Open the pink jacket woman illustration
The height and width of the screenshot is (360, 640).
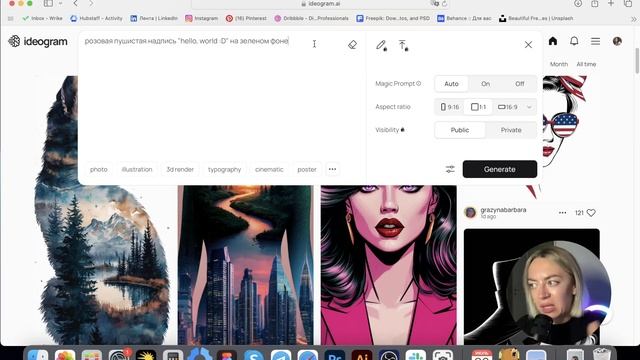tap(389, 265)
